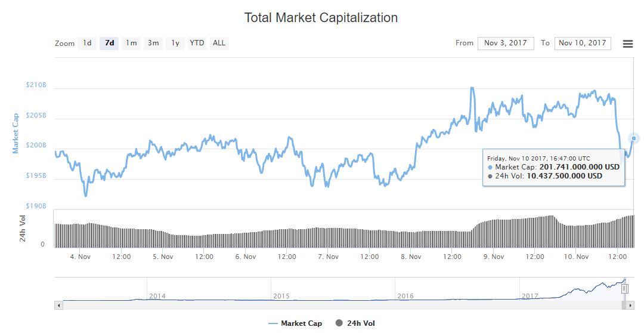The image size is (644, 333).
Task: Click the highlighted data point marker
Action: click(x=633, y=138)
